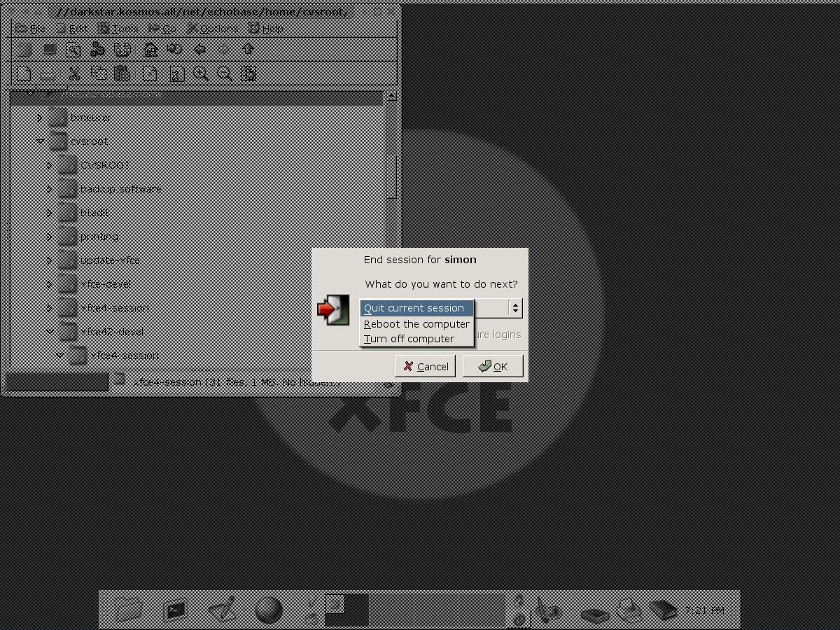840x630 pixels.
Task: Launch the text editor from the panel
Action: tap(222, 610)
